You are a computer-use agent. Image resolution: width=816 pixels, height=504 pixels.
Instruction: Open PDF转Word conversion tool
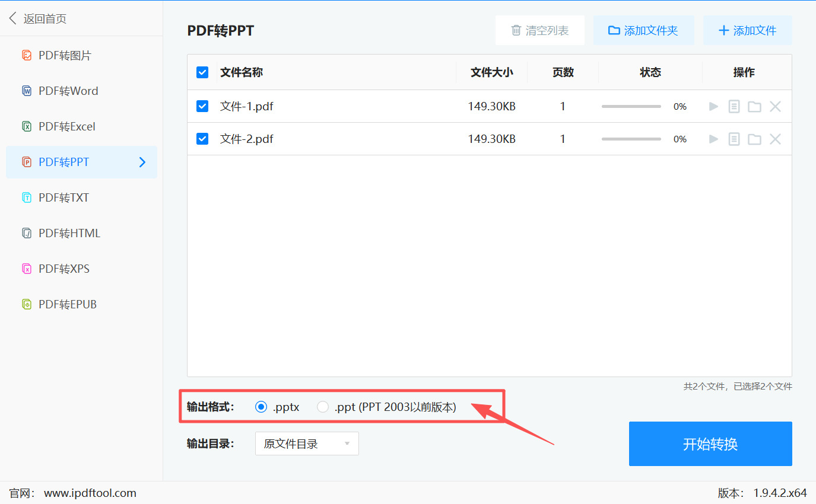[67, 90]
